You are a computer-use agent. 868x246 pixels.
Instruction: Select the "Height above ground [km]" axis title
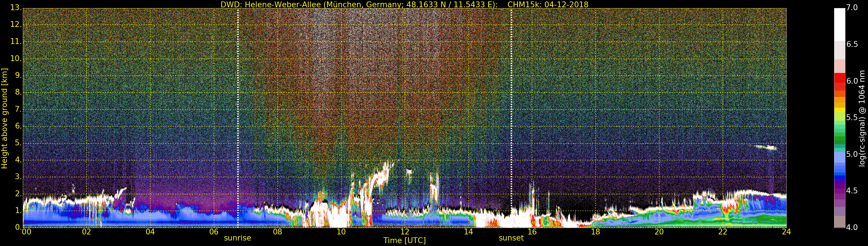(4, 118)
